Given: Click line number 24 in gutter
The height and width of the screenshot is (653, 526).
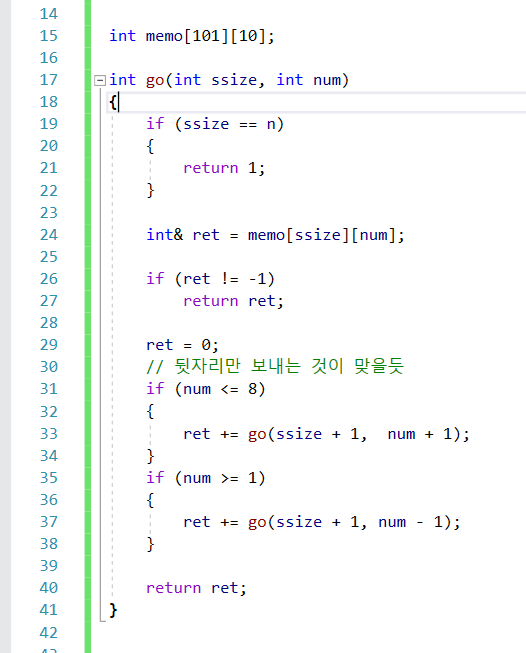Looking at the screenshot, I should (x=49, y=235).
